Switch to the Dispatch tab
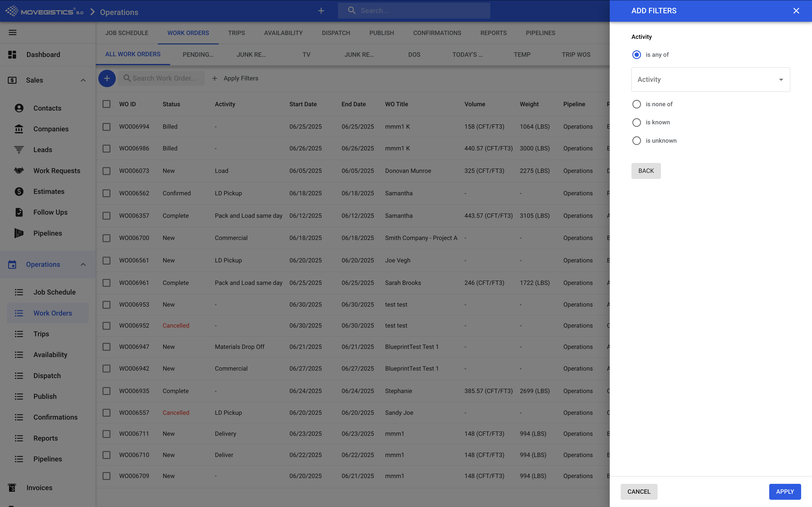 point(335,33)
